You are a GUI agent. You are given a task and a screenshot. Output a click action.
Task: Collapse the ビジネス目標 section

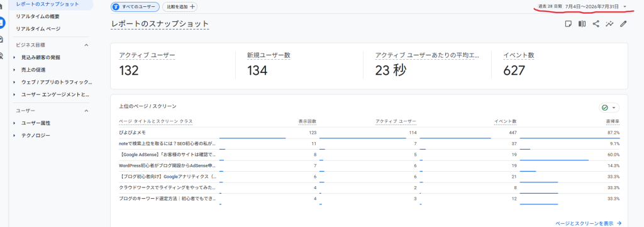pyautogui.click(x=86, y=45)
